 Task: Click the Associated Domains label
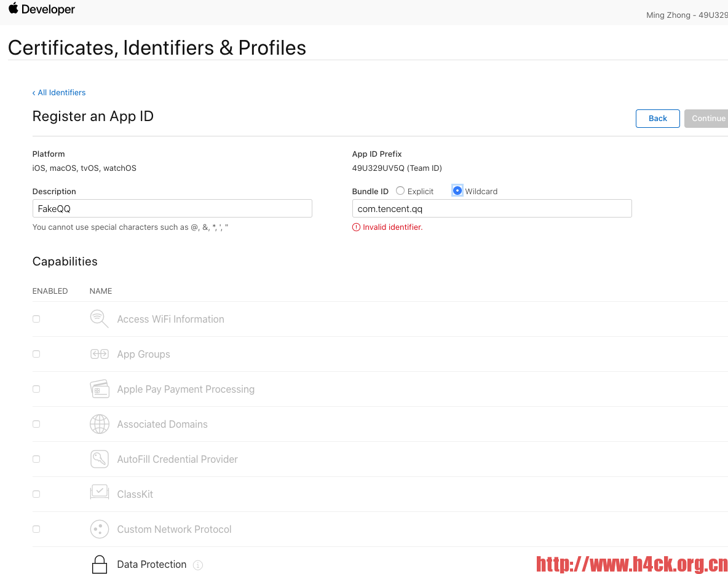coord(162,424)
